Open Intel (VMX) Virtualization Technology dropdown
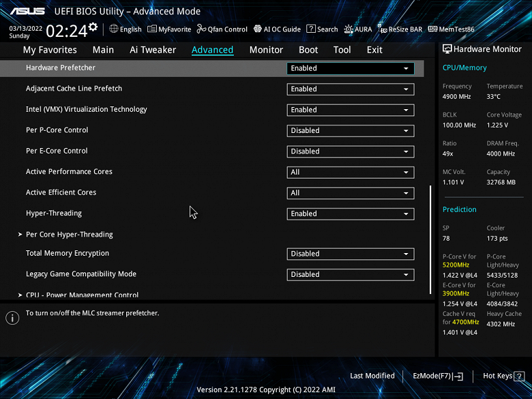 (351, 110)
